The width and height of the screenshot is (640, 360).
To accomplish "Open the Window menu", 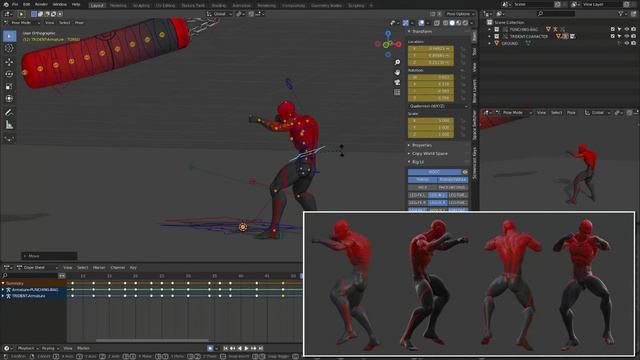I will pyautogui.click(x=60, y=4).
